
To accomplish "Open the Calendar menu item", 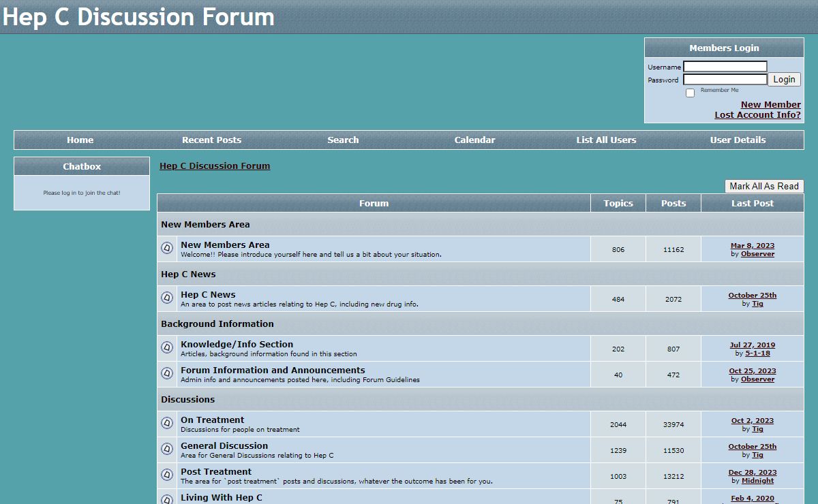I will [474, 140].
